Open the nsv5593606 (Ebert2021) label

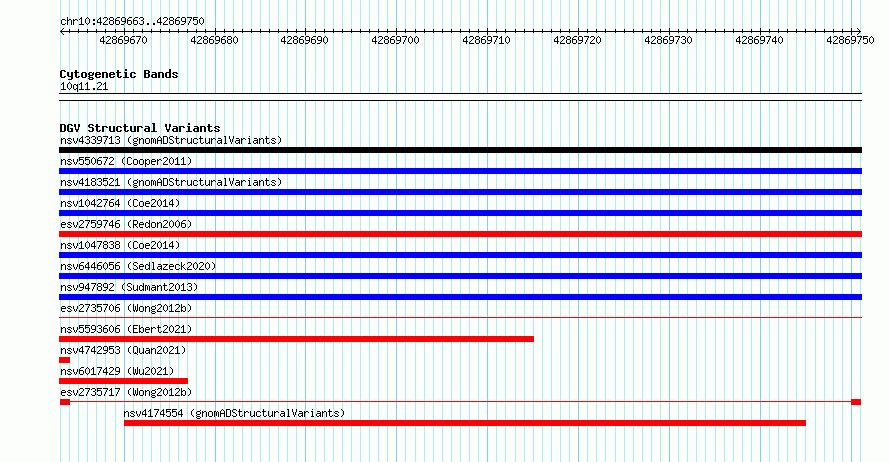point(126,329)
